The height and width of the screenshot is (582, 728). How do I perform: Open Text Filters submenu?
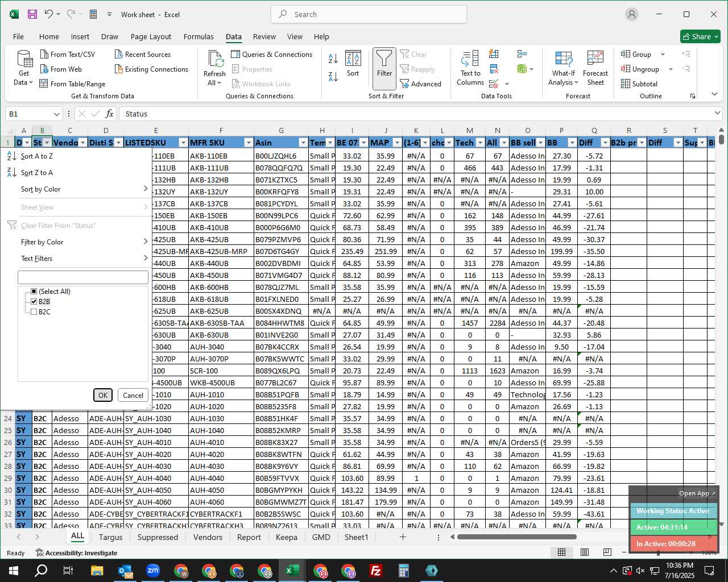point(77,258)
